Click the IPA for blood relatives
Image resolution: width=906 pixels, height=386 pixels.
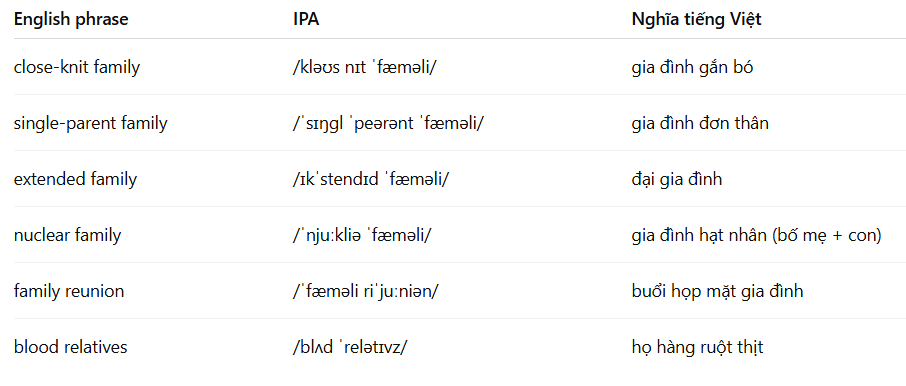[350, 347]
